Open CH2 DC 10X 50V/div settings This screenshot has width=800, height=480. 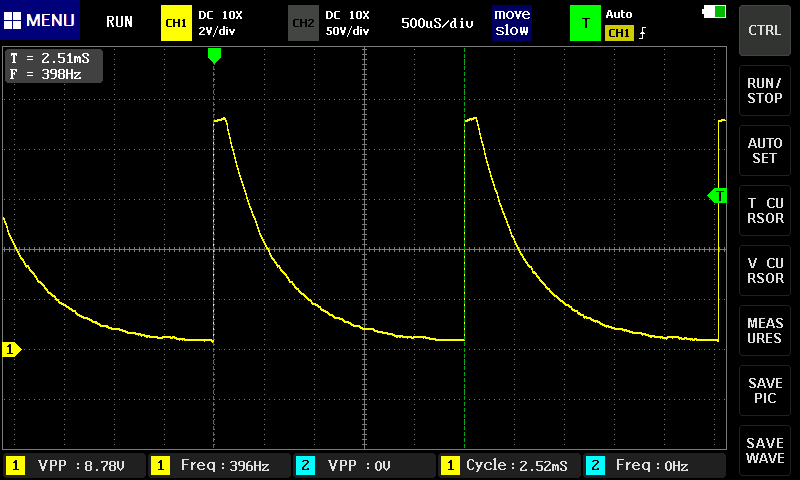pos(347,23)
